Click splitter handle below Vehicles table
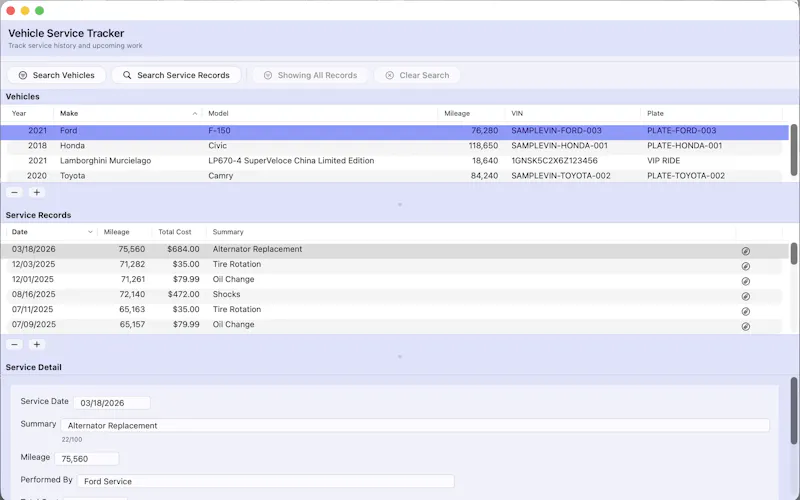Viewport: 800px width, 500px height. (399, 205)
